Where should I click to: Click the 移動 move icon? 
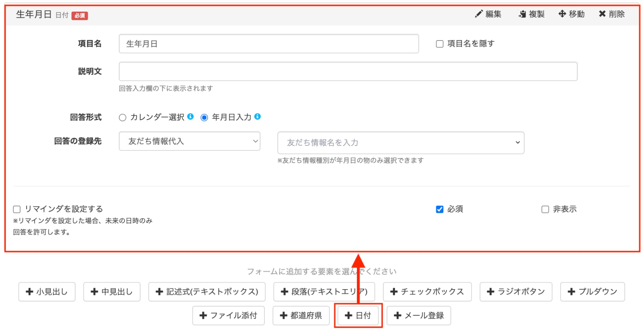pos(562,14)
